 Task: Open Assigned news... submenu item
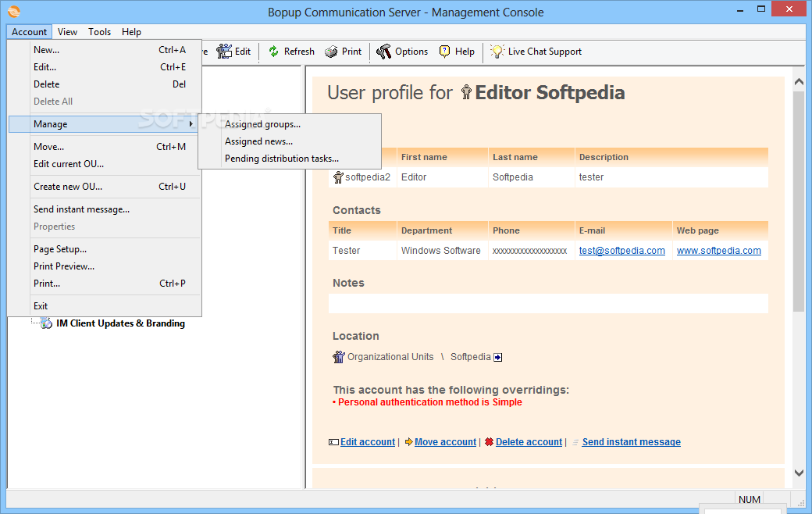coord(290,141)
